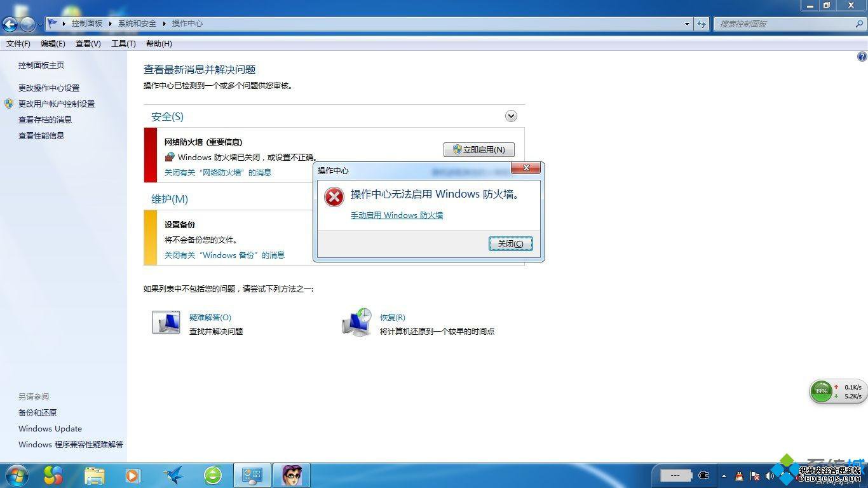Expand the breadcrumb arrow before 控制面板

point(64,24)
